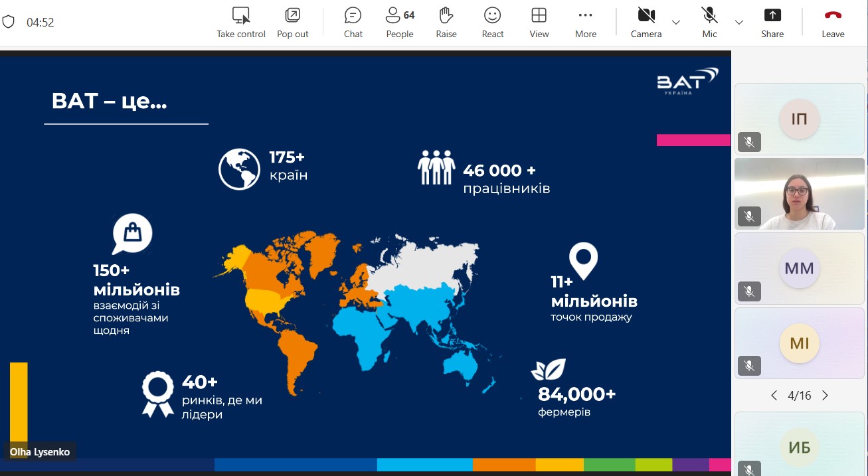Share your screen

772,23
